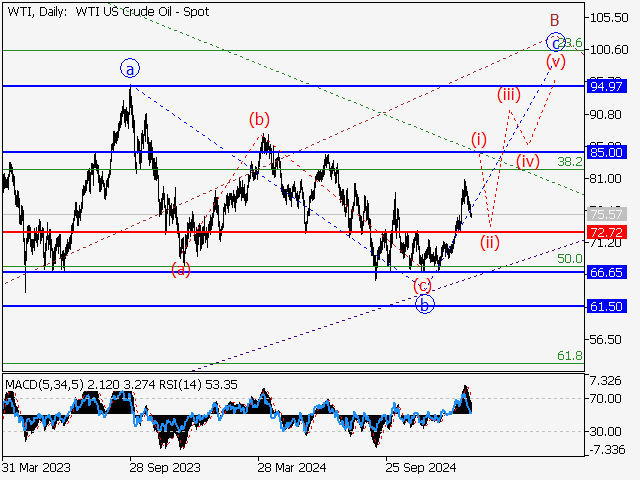The width and height of the screenshot is (640, 480).
Task: Select the red 72.72 price level tag
Action: [x=608, y=232]
